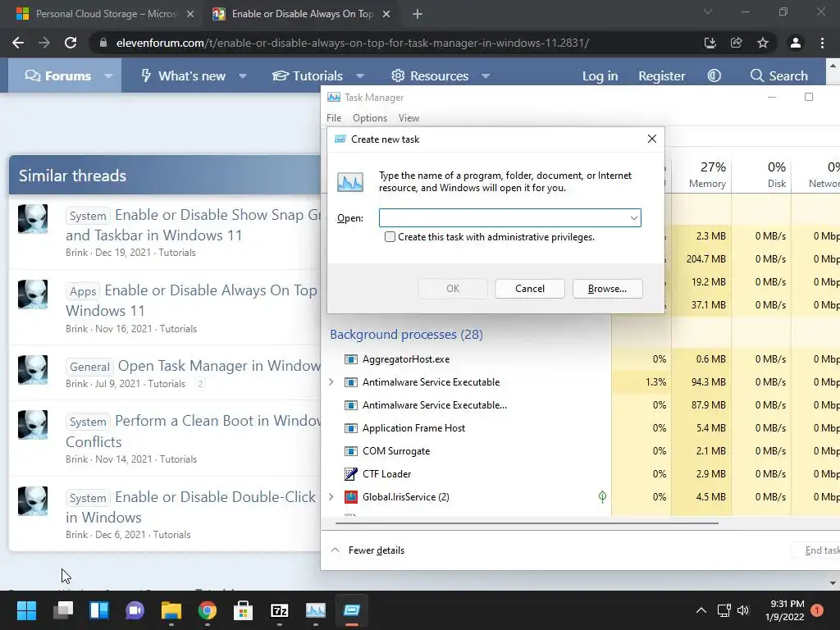The width and height of the screenshot is (840, 630).
Task: Open the Open Task Manager in Windows thread
Action: [x=219, y=366]
